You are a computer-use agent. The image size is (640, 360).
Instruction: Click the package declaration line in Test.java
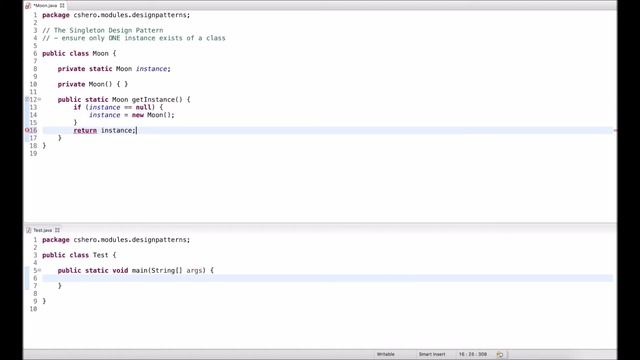click(x=116, y=240)
